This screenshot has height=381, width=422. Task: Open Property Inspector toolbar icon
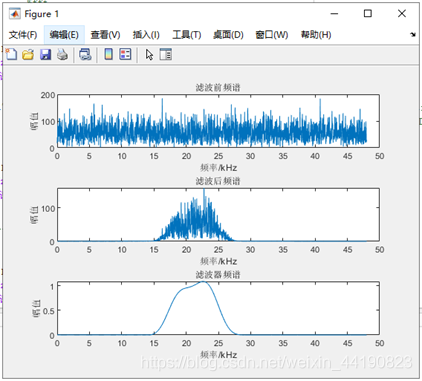pos(166,54)
